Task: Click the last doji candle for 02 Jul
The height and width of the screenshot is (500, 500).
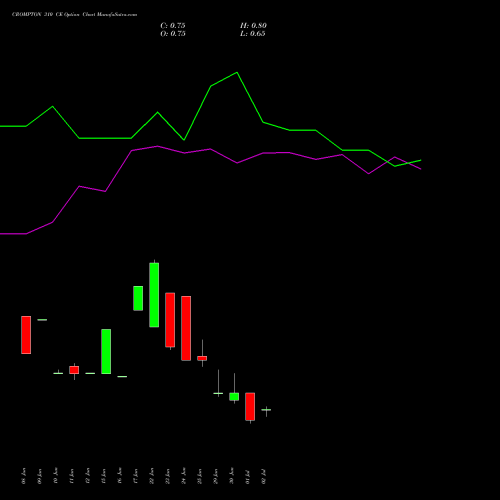Action: pyautogui.click(x=266, y=410)
